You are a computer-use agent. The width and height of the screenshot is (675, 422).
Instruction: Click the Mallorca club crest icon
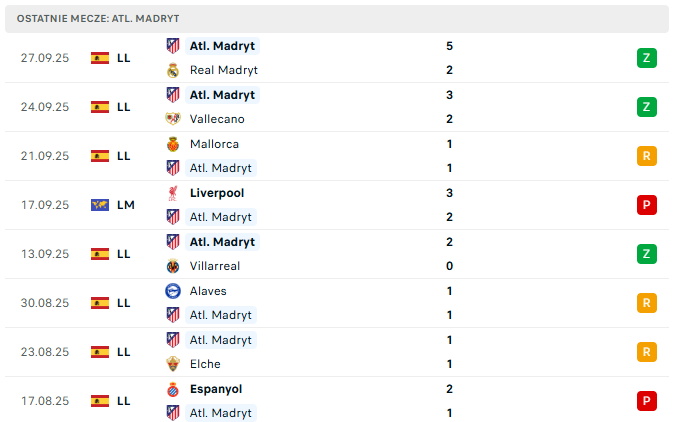coord(173,144)
